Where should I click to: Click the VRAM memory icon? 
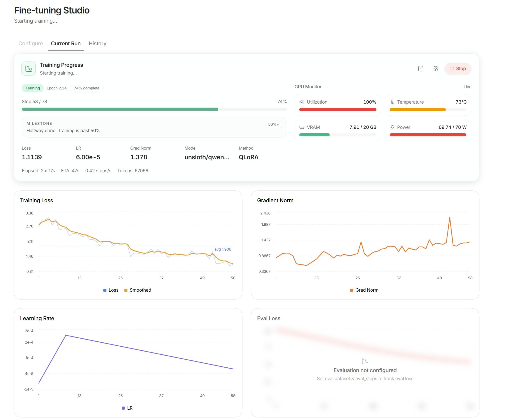coord(302,127)
